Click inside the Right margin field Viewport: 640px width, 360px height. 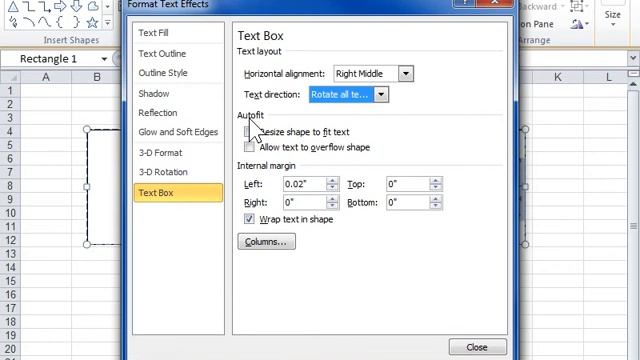click(304, 202)
